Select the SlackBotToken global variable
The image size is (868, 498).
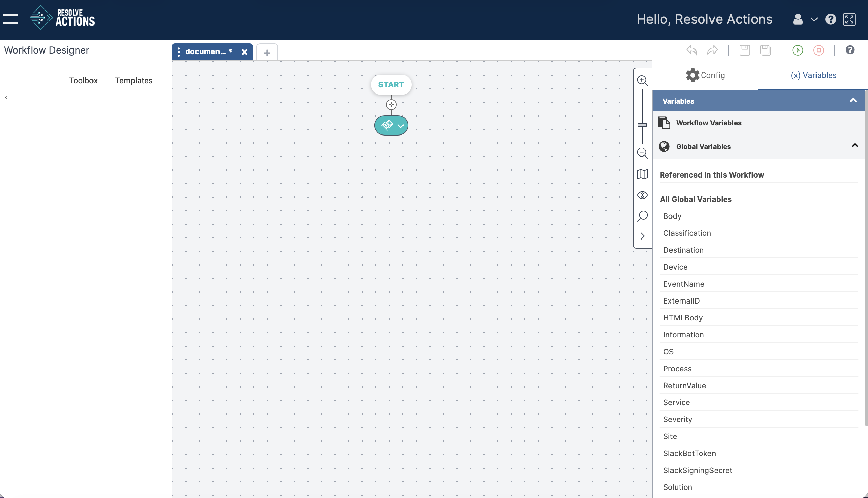689,453
